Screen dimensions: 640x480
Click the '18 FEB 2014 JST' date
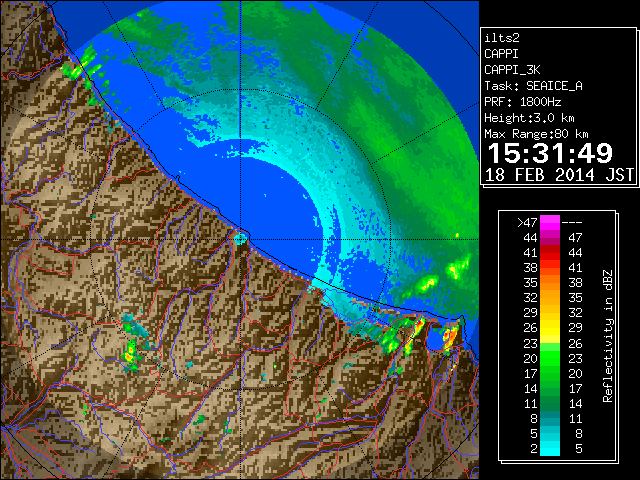click(560, 175)
